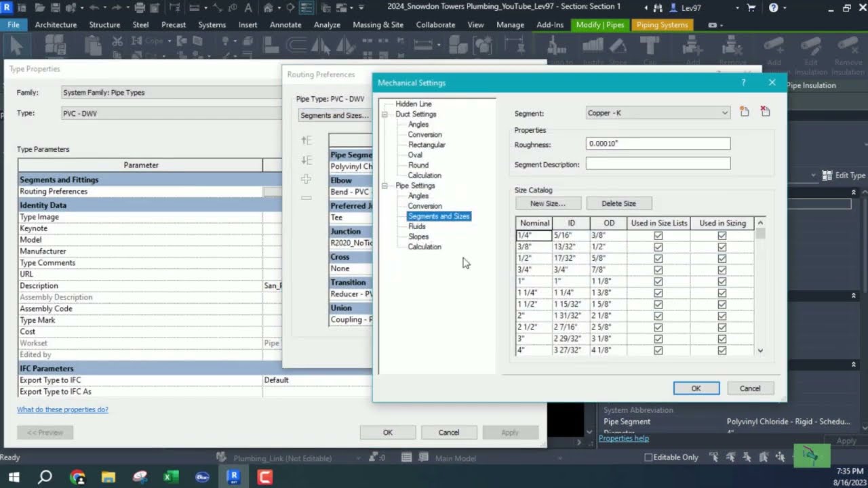Click Move Row Up icon in Routing Preferences

pyautogui.click(x=307, y=140)
